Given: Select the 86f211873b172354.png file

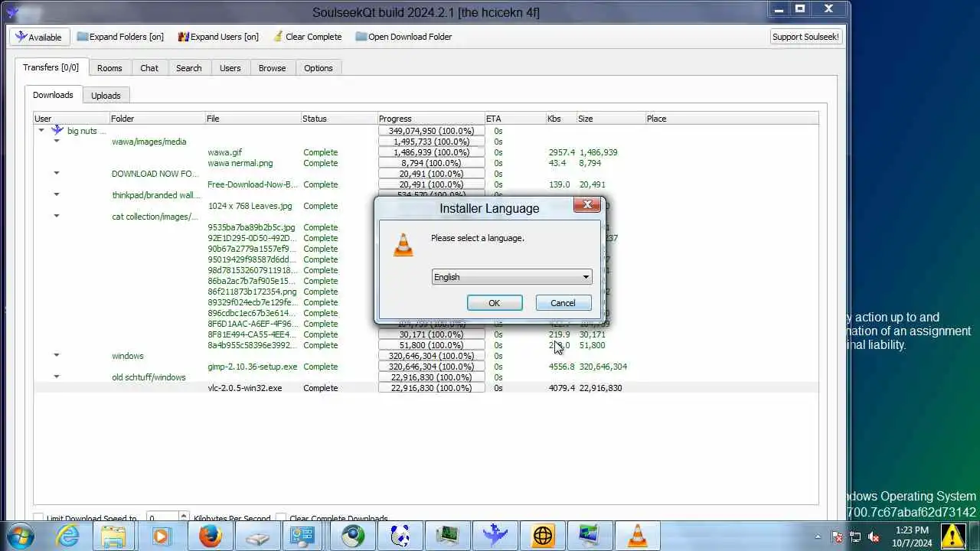Looking at the screenshot, I should pyautogui.click(x=252, y=292).
